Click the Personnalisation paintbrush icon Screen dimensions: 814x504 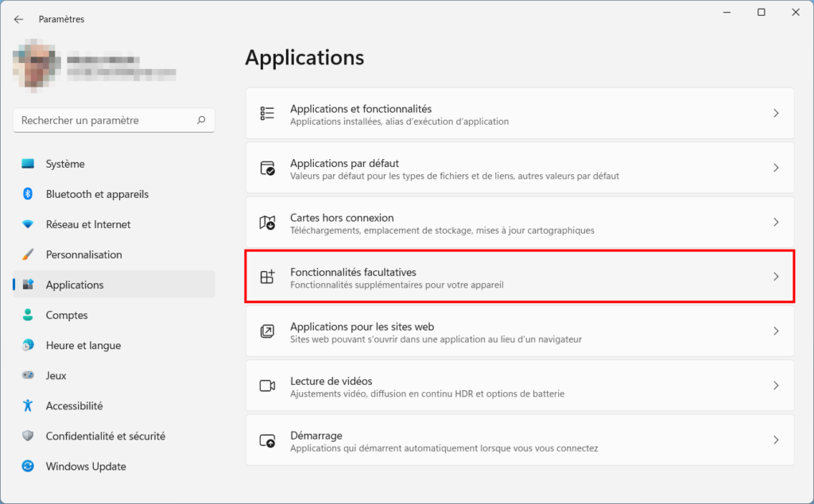point(28,254)
